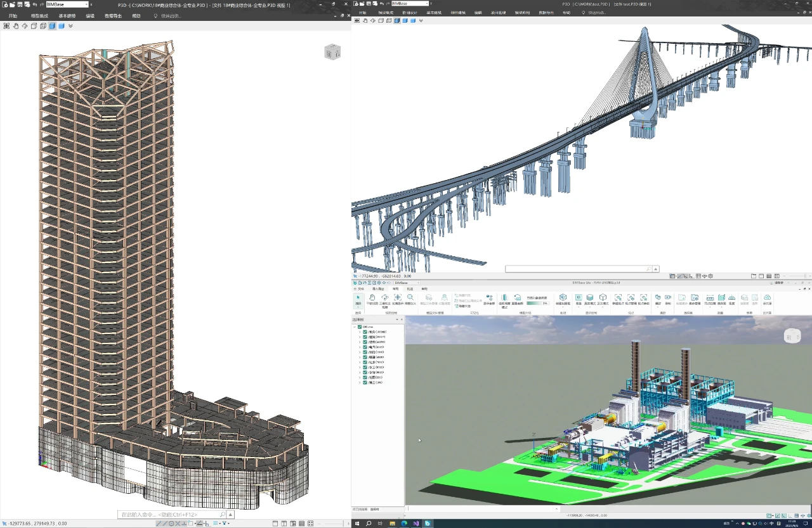Click the fit-all view icon in bridge window toolbar
Viewport: 812px width, 528px height.
[x=357, y=20]
